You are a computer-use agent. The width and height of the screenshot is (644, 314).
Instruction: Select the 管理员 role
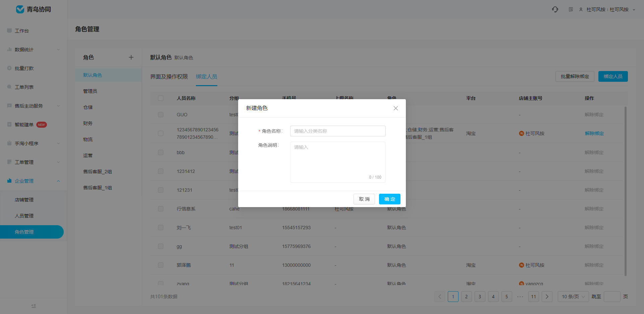click(108, 91)
